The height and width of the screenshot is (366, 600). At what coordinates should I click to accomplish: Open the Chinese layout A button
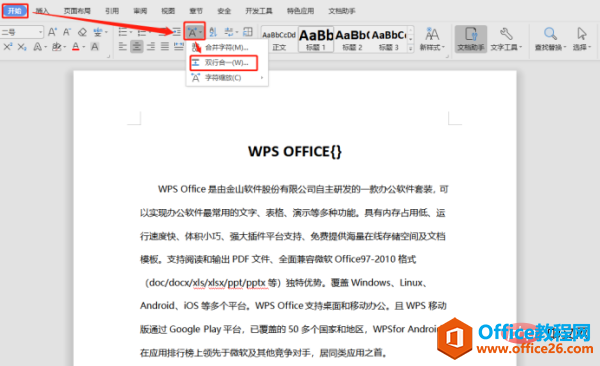click(x=194, y=32)
